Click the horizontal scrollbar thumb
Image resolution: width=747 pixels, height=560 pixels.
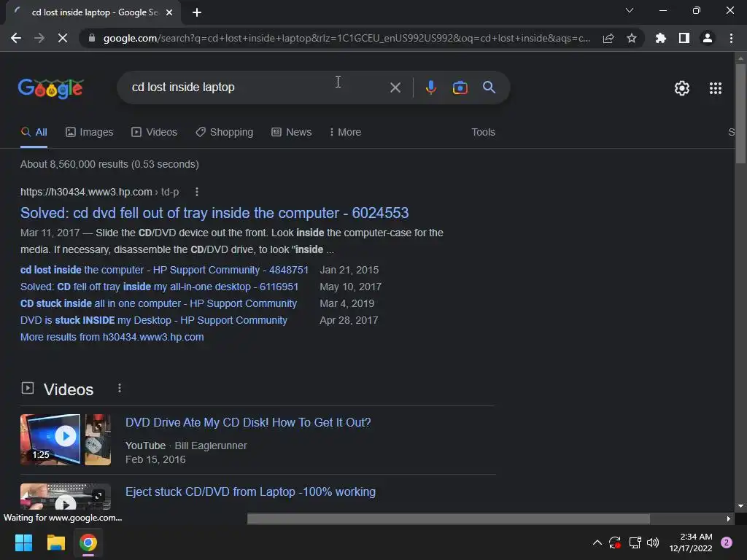click(449, 518)
